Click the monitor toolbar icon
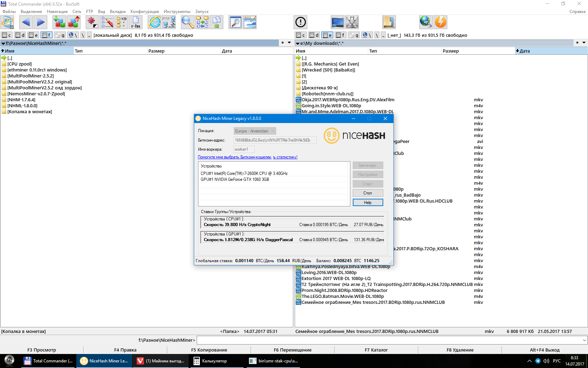Viewport: 588px width, 368px height. pyautogui.click(x=337, y=22)
